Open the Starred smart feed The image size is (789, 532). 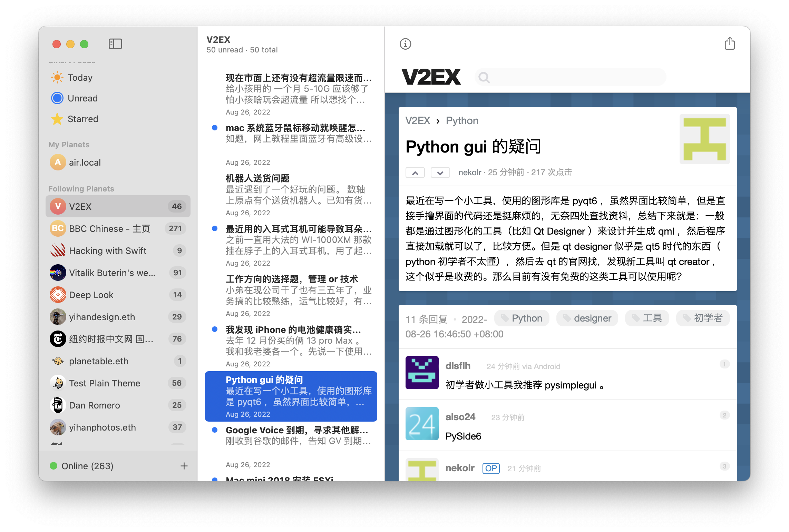83,119
